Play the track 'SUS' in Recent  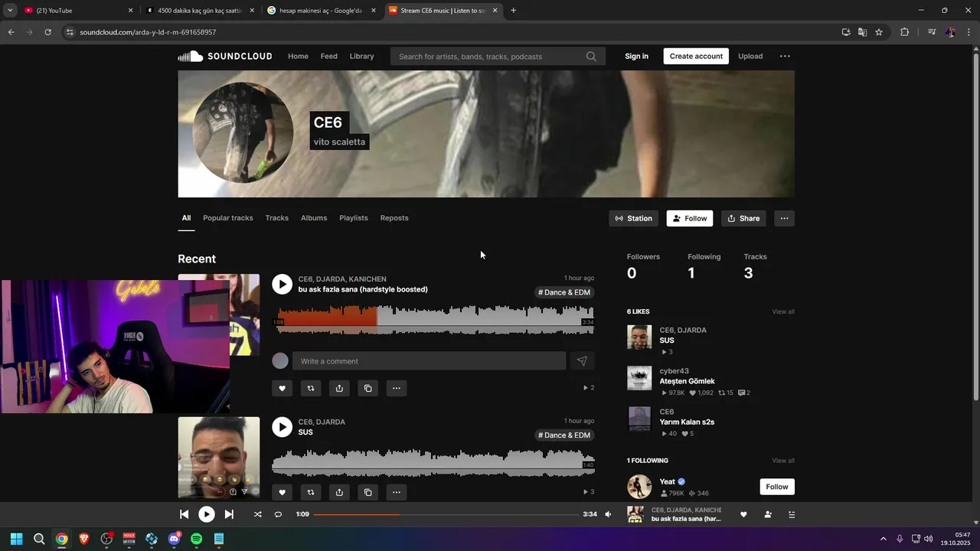pos(282,427)
